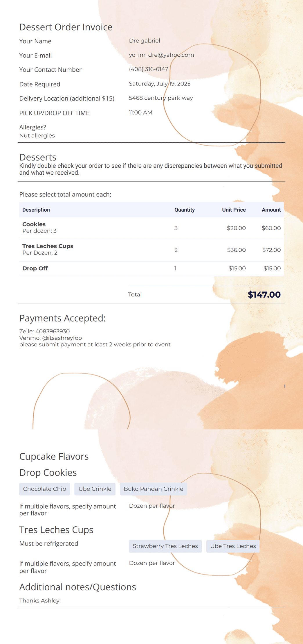The image size is (303, 644).
Task: Click the delivery address 5468 century park way
Action: click(x=161, y=98)
